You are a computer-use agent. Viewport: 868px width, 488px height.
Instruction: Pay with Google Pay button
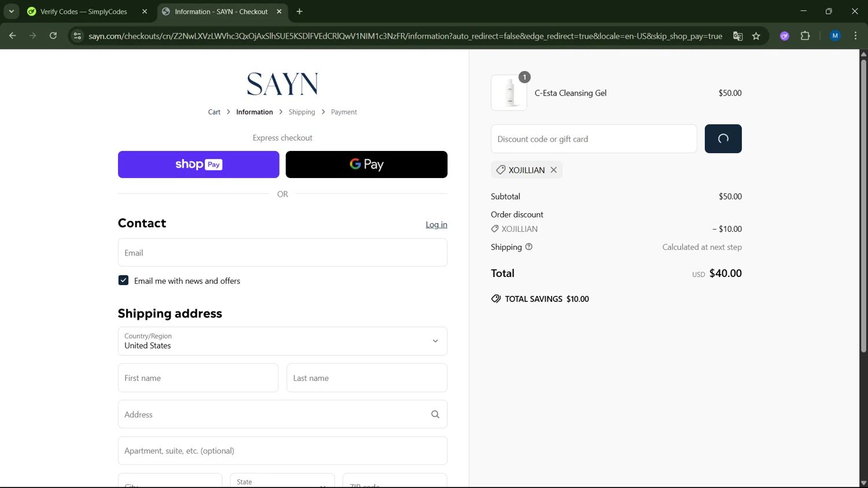[x=366, y=165]
